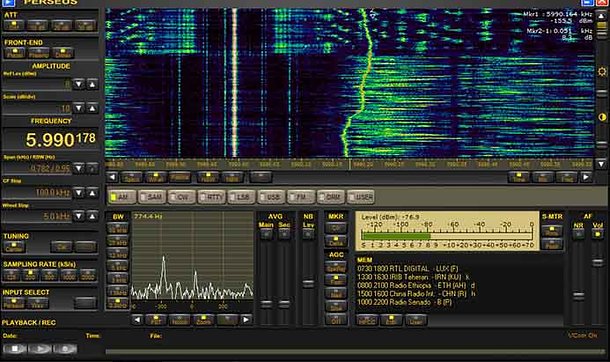The width and height of the screenshot is (610, 362).
Task: Select the 250 kS/s sampling rate
Action: (30, 275)
